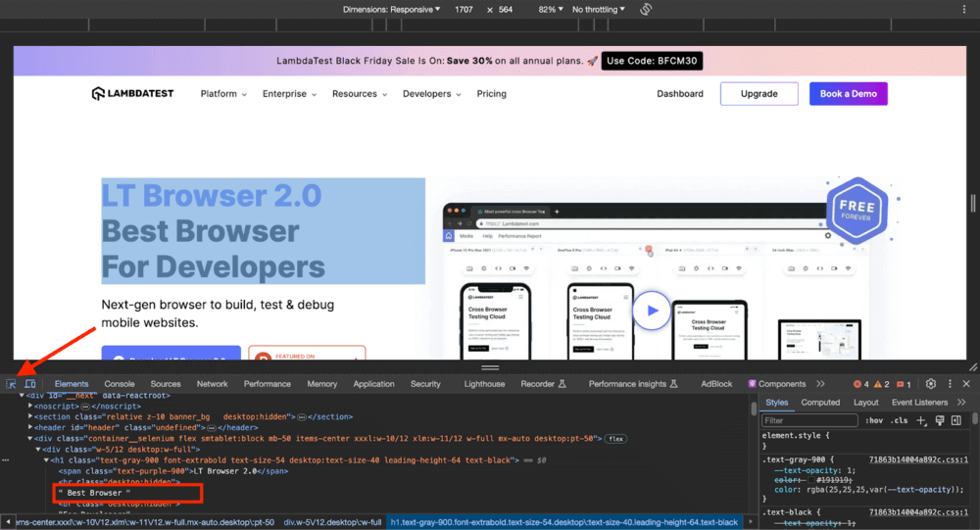Open the Dimensions: Responsive dropdown
The image size is (980, 530).
click(391, 9)
